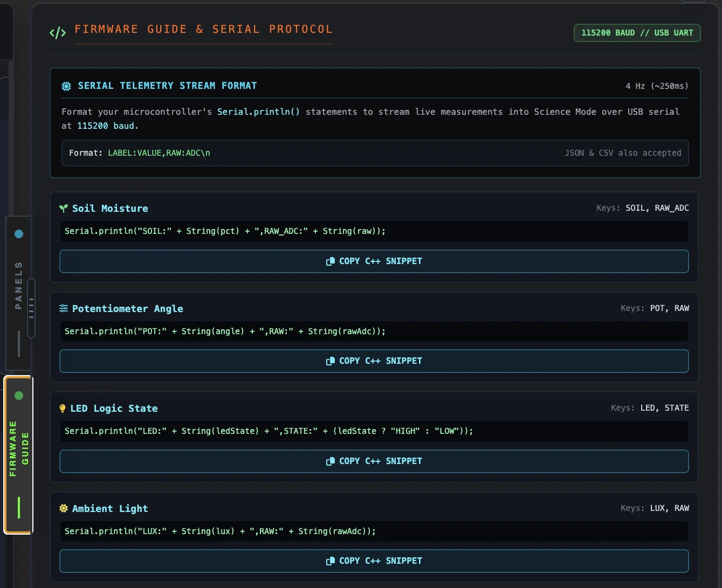The height and width of the screenshot is (588, 722).
Task: Click the sliders icon next to Potentiometer Angle
Action: click(64, 308)
